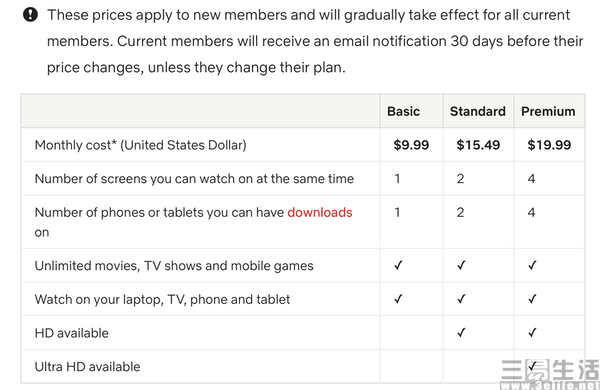Select the Premium column header
The width and height of the screenshot is (600, 390).
click(x=548, y=111)
